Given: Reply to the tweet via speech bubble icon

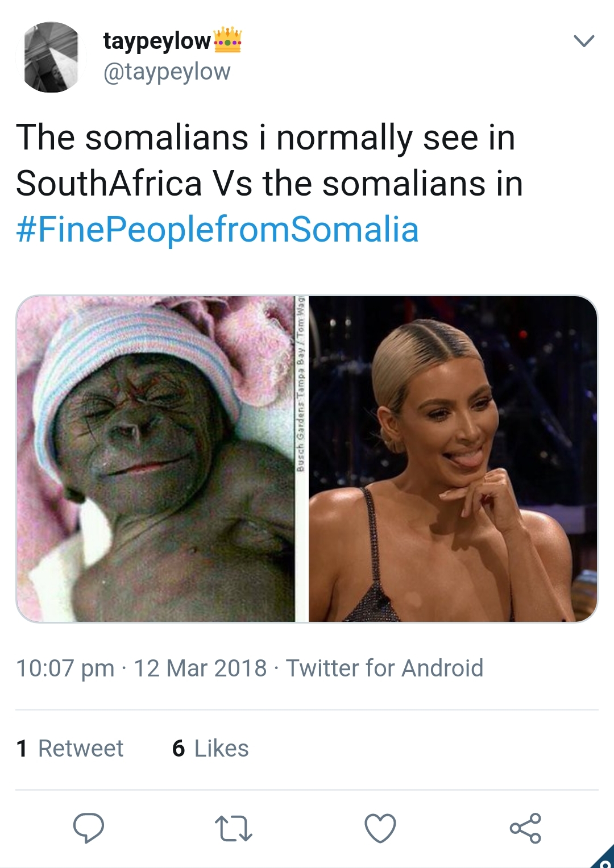Looking at the screenshot, I should click(89, 828).
